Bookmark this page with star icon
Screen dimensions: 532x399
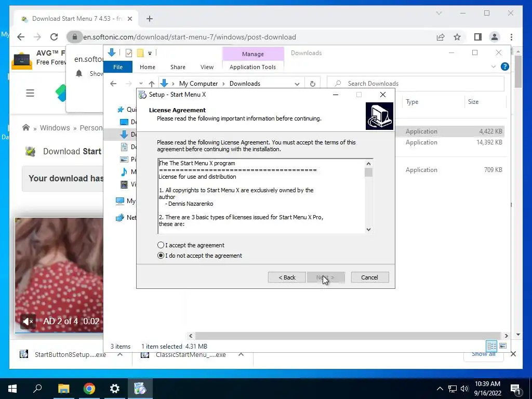pyautogui.click(x=457, y=37)
